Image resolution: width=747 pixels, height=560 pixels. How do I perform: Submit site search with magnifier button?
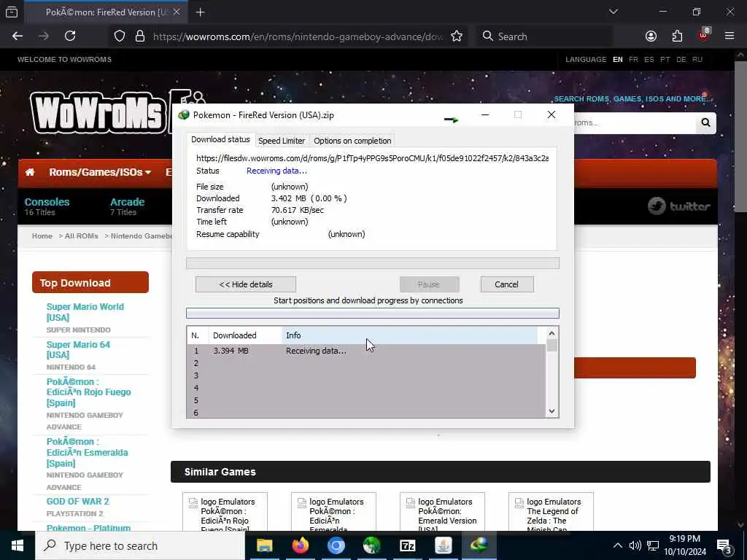coord(705,122)
